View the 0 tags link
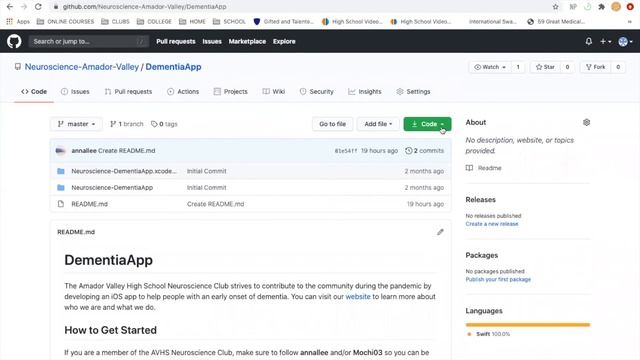The height and width of the screenshot is (360, 640). click(x=164, y=124)
